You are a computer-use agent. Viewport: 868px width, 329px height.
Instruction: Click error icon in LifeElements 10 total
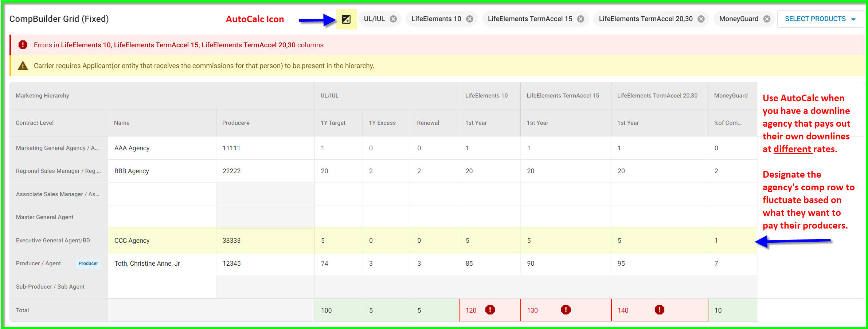coord(490,310)
